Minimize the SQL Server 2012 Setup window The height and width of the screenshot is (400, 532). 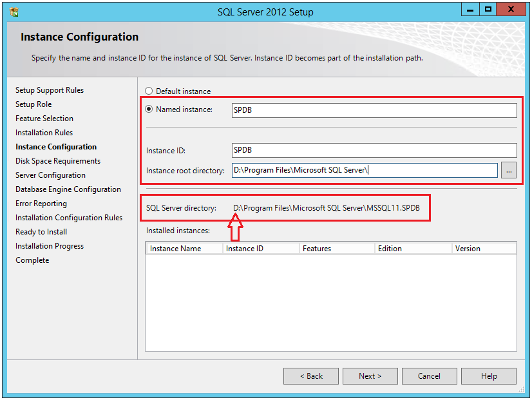click(x=470, y=10)
